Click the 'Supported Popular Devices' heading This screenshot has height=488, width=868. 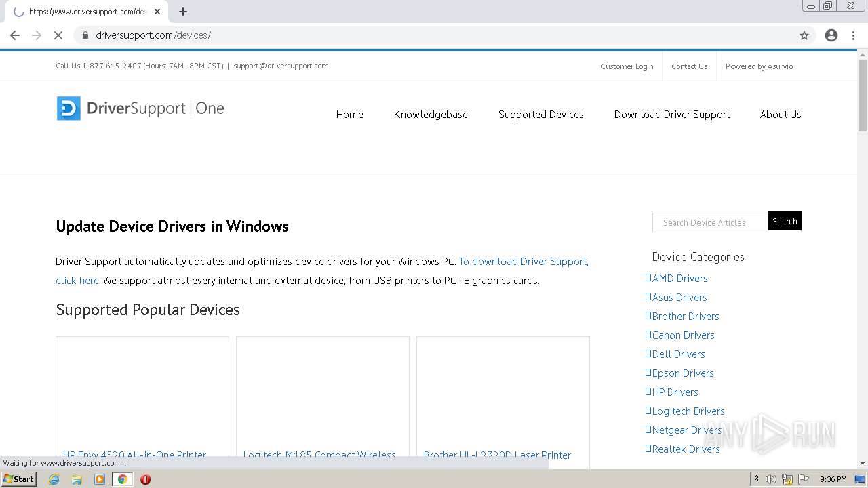[148, 310]
